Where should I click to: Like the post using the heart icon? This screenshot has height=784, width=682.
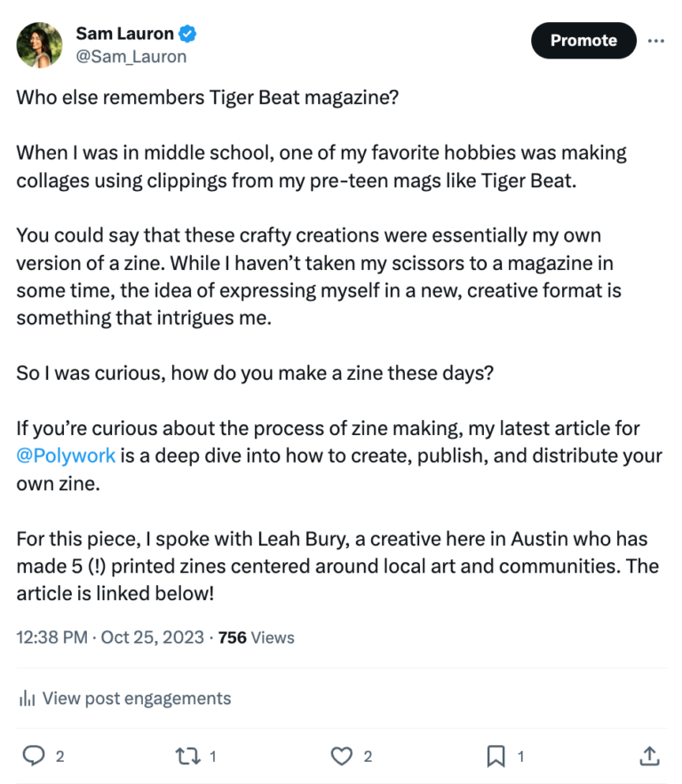[x=342, y=756]
